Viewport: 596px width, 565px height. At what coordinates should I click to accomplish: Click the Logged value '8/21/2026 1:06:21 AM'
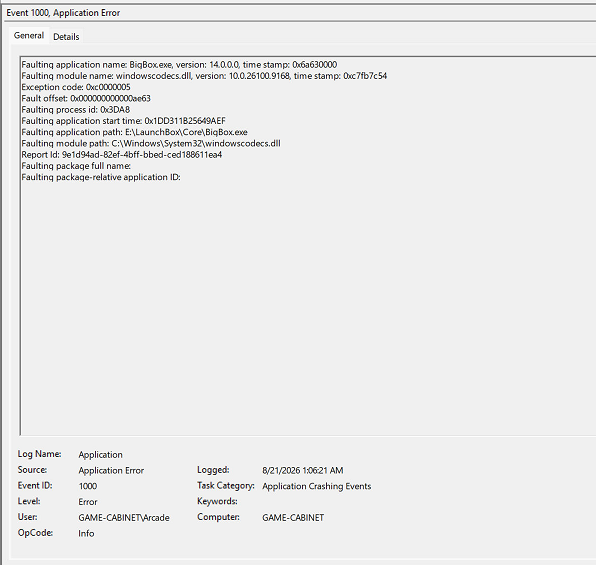pyautogui.click(x=303, y=470)
